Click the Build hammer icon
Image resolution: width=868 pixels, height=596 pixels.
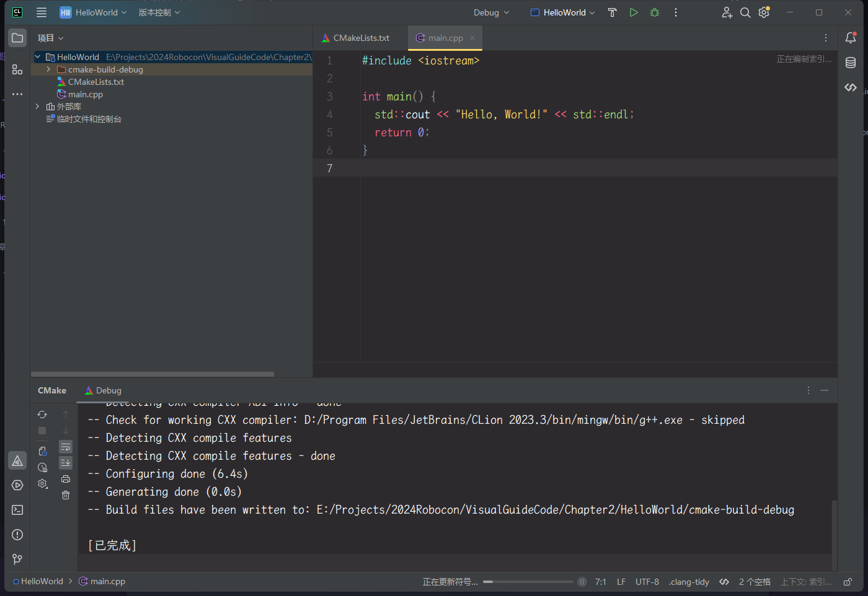click(612, 12)
